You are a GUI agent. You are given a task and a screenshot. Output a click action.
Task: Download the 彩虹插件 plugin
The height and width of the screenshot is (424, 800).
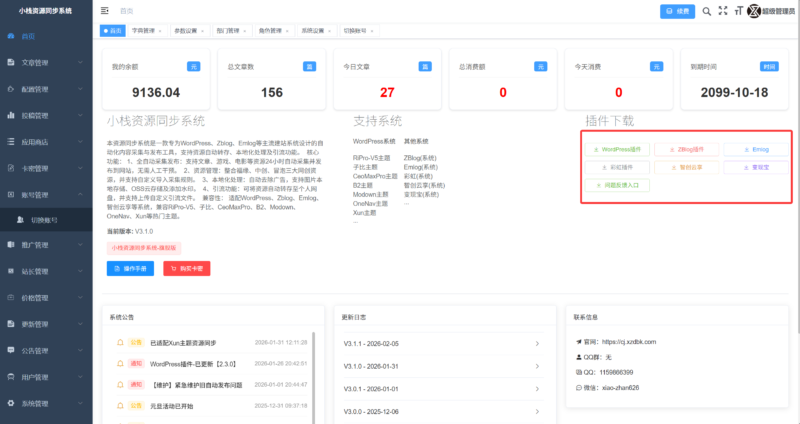617,167
